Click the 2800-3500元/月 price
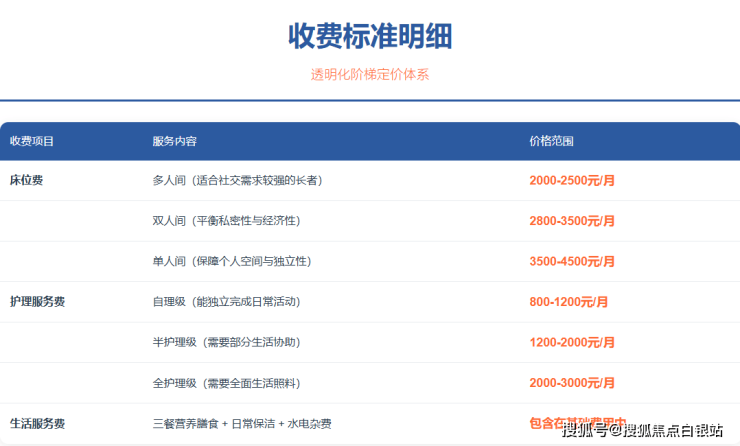 572,220
